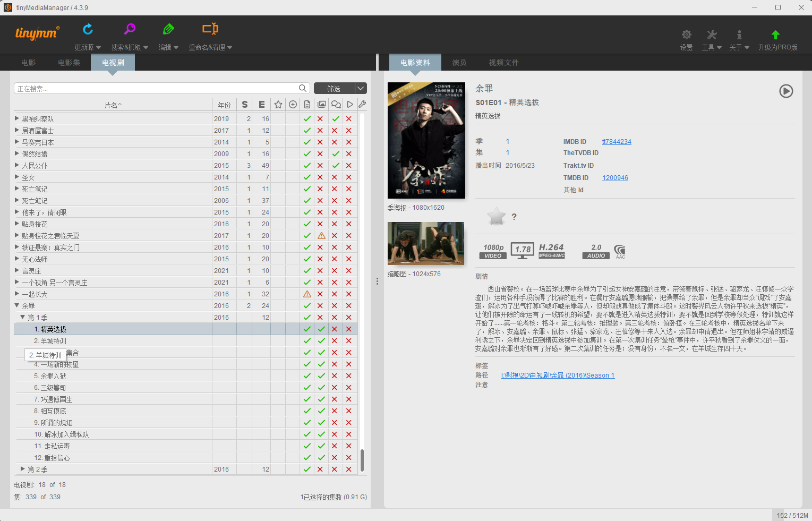Open 设置 gear icon
This screenshot has height=521, width=812.
coord(686,35)
